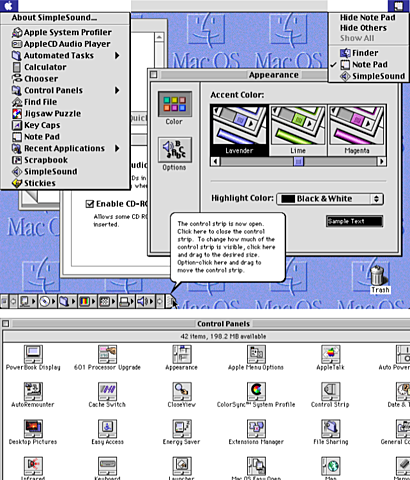Select the checked Note Pad application entry

(x=368, y=65)
